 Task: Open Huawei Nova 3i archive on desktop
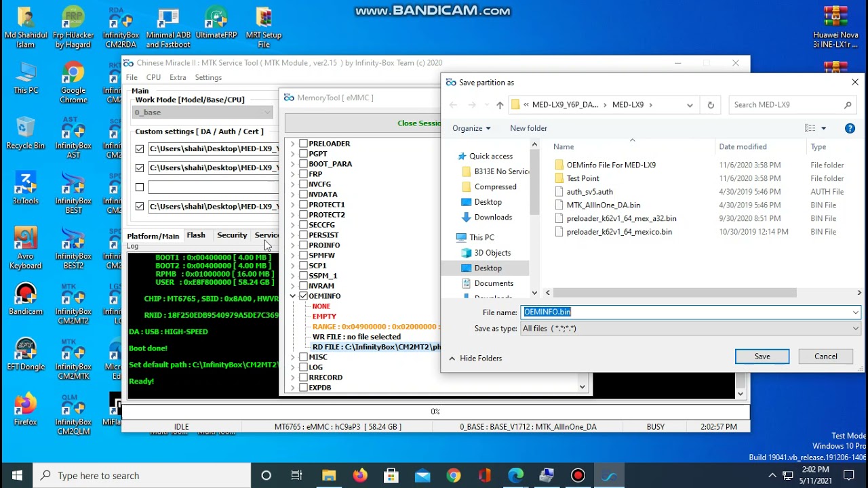coord(835,27)
